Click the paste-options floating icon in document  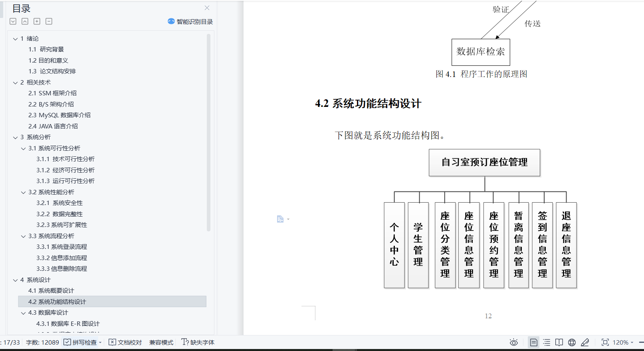280,219
